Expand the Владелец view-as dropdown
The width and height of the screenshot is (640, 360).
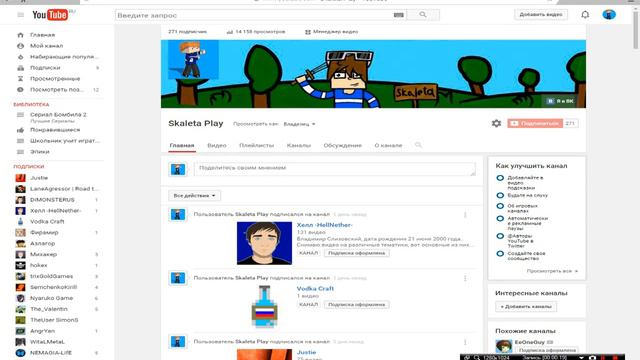click(x=299, y=124)
